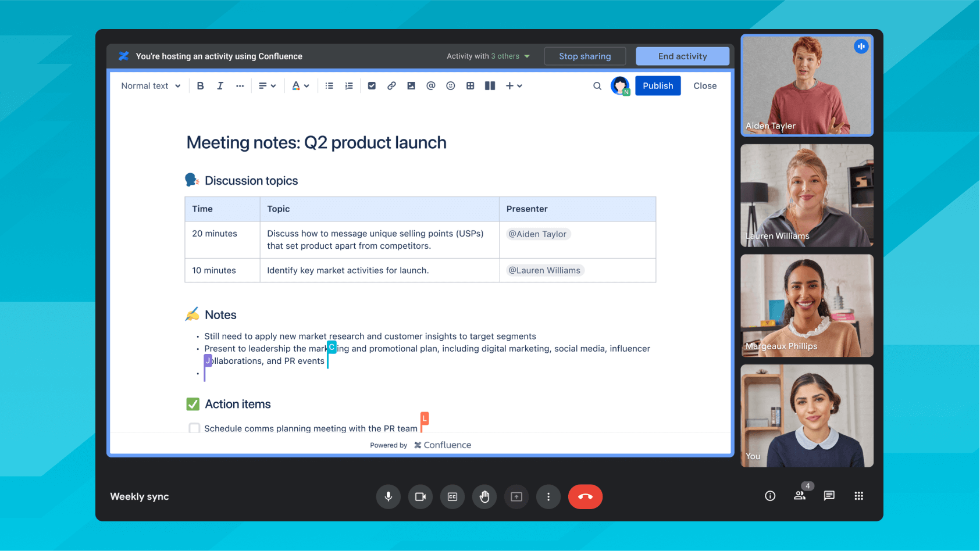Insert a table in the document
Screen dimensions: 980x551
click(470, 86)
